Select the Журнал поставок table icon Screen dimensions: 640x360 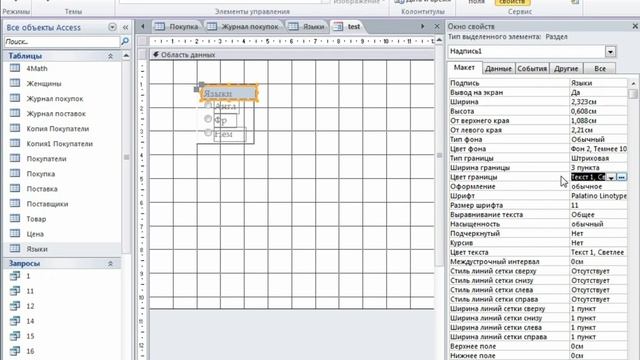click(15, 113)
